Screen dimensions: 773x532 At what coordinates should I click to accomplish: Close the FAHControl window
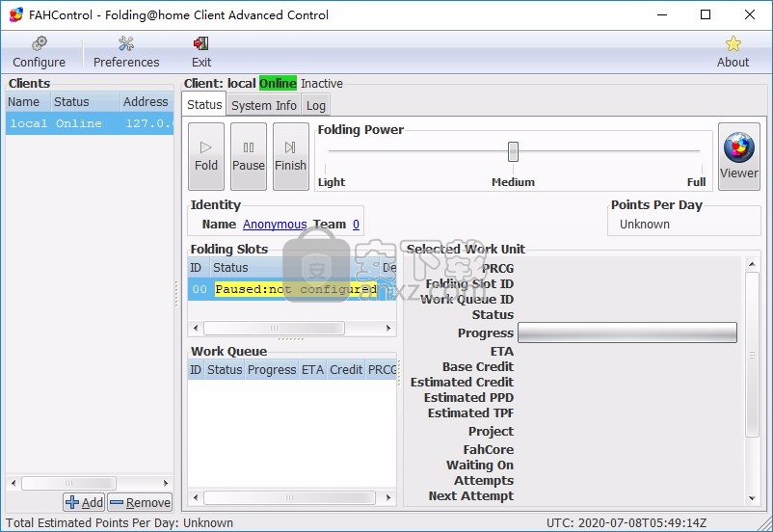749,14
